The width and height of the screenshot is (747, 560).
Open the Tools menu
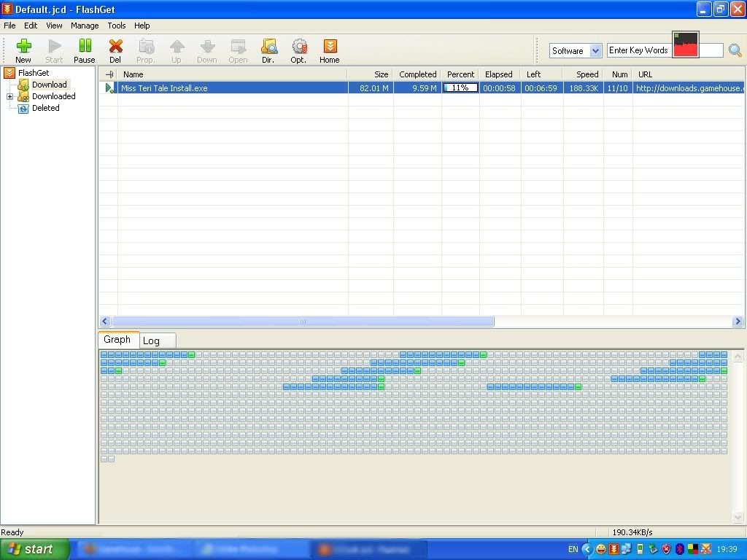[116, 26]
